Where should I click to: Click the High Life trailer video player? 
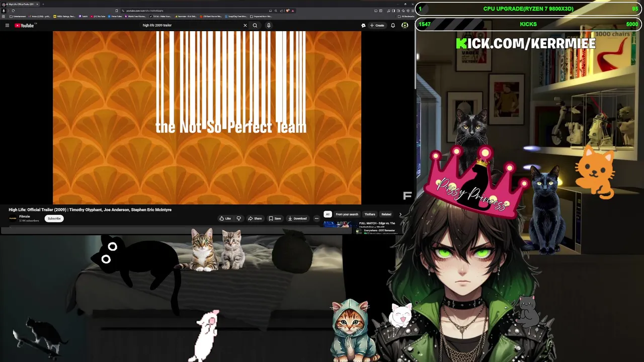click(x=207, y=118)
